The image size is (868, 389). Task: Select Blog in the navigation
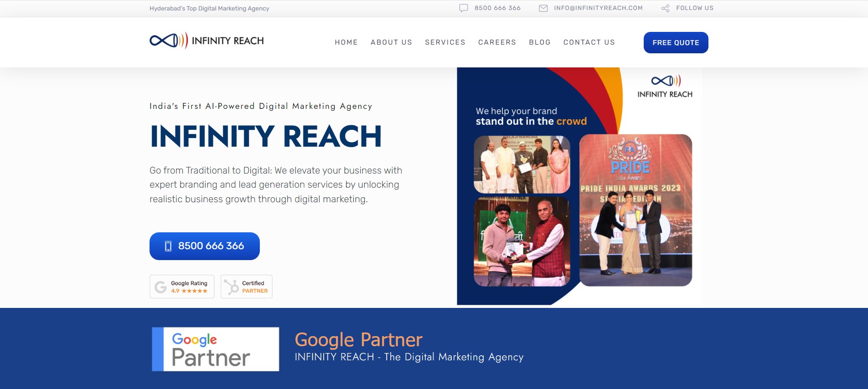click(x=540, y=42)
